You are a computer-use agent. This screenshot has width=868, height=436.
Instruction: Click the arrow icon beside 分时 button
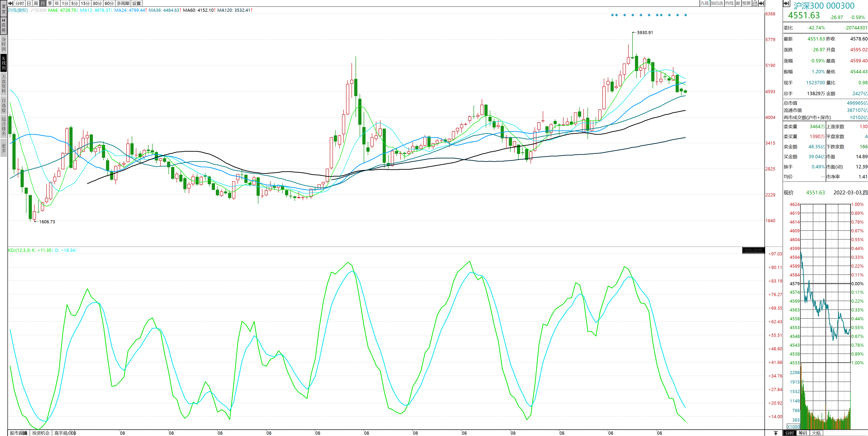[x=11, y=3]
